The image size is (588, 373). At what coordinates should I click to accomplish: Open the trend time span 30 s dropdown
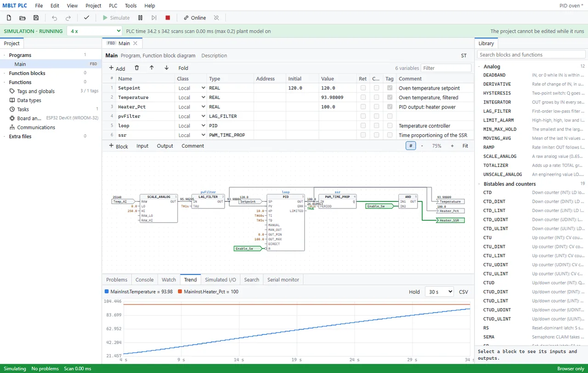[x=439, y=292]
